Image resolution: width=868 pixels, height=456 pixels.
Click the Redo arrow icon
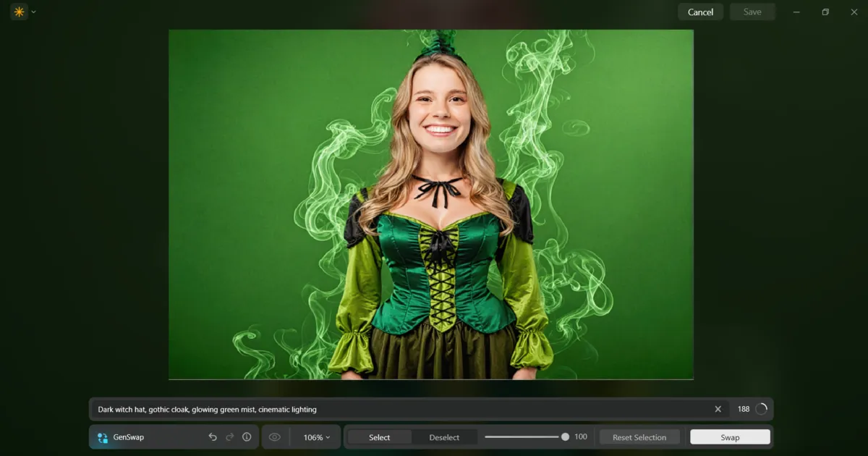click(229, 436)
